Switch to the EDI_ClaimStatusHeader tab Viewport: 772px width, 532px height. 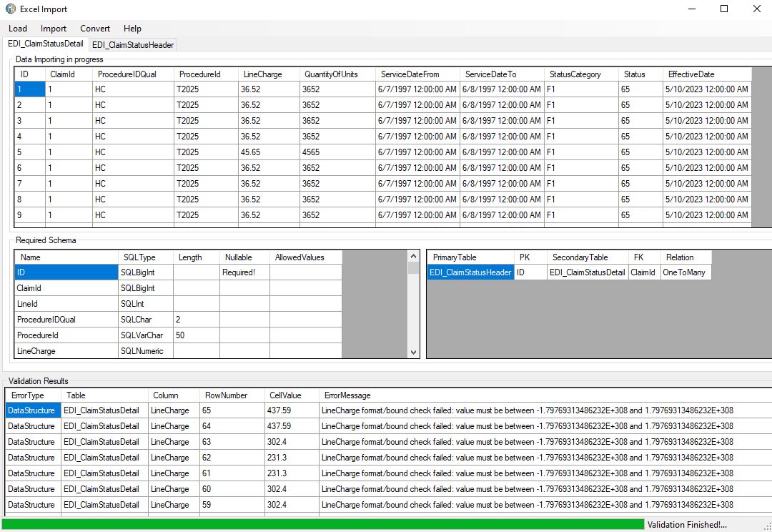pos(133,45)
